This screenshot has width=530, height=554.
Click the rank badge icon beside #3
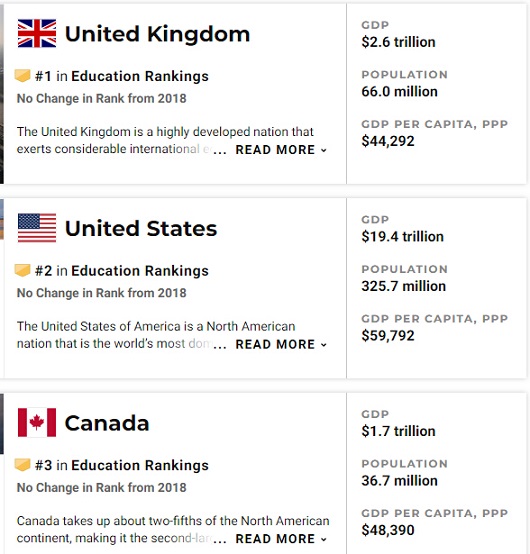point(22,465)
